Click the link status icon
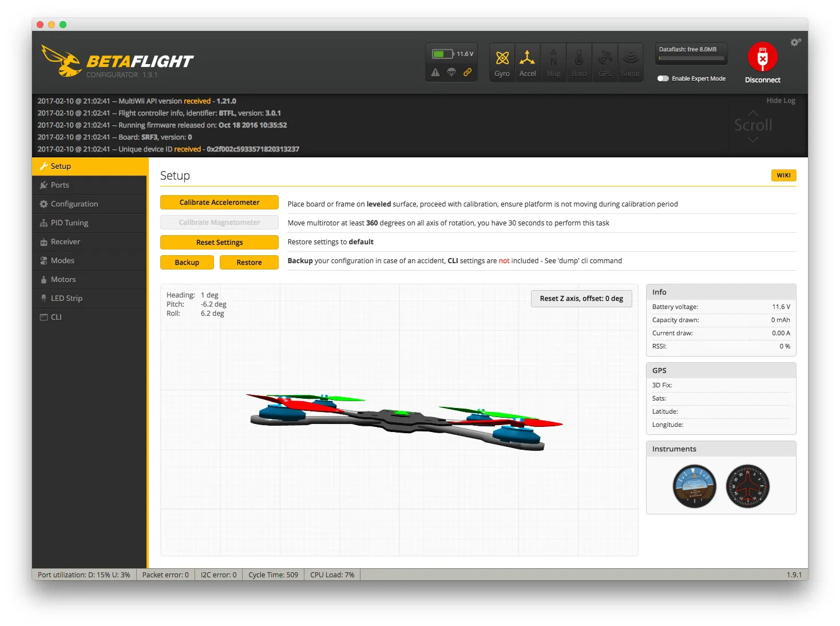 pyautogui.click(x=467, y=72)
